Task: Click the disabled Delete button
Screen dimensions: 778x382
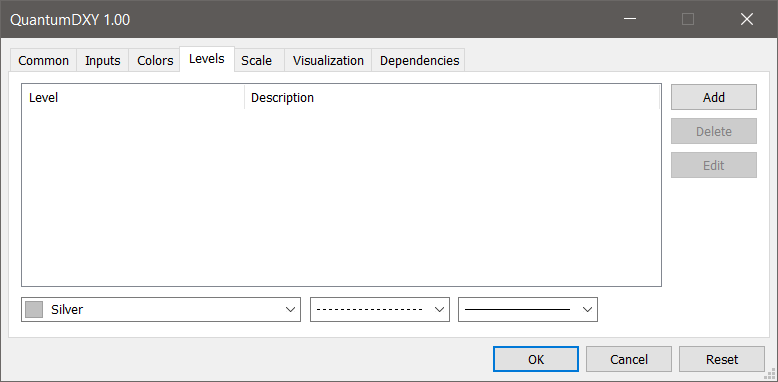Action: tap(713, 131)
